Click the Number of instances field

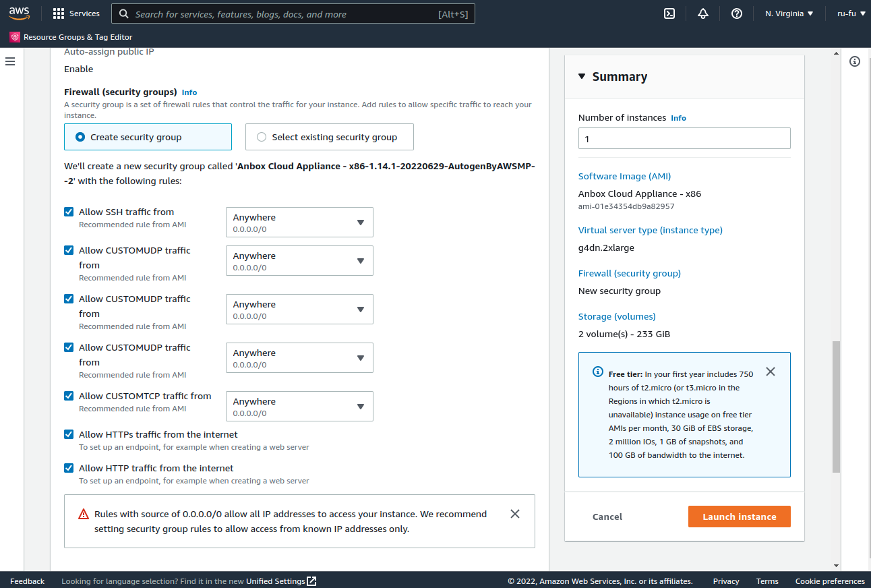tap(684, 138)
